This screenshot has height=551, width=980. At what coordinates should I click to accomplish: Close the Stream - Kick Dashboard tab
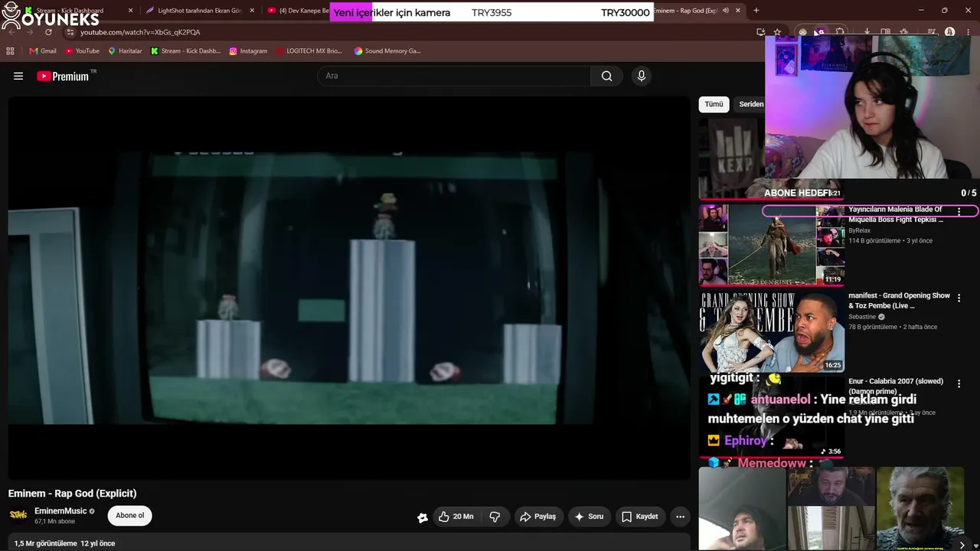(130, 11)
